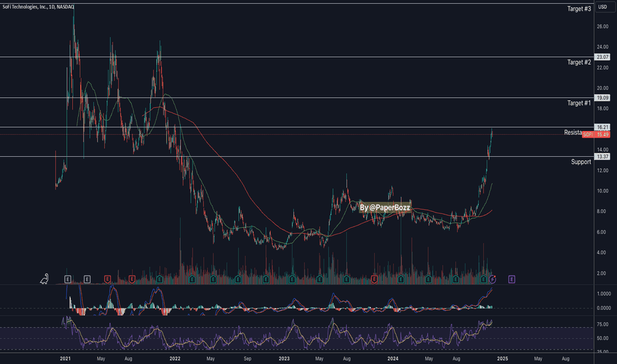Open the red earnings marker near Aug 2021

coord(132,279)
